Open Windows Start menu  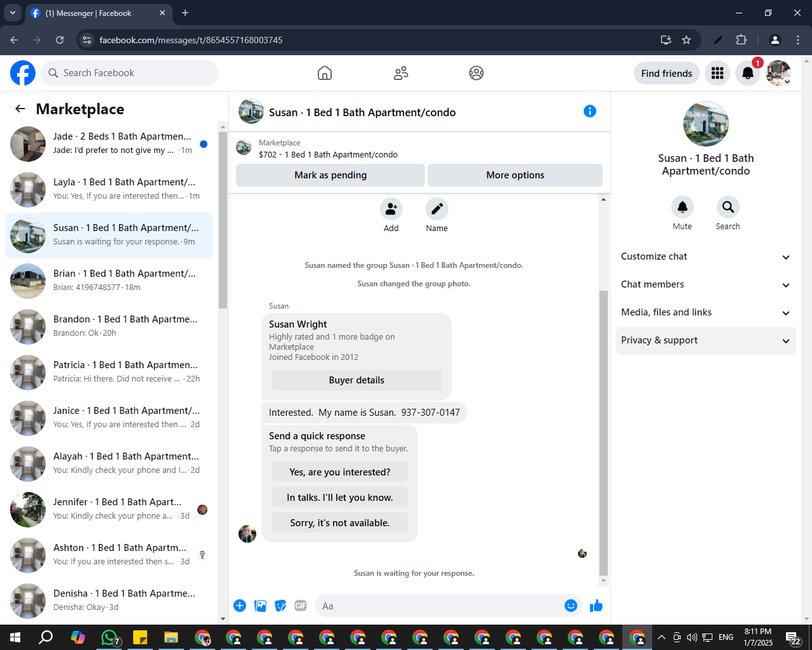tap(15, 637)
